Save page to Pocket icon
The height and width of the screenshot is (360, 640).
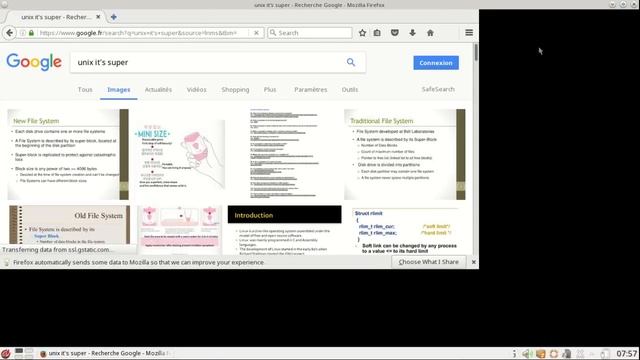395,33
